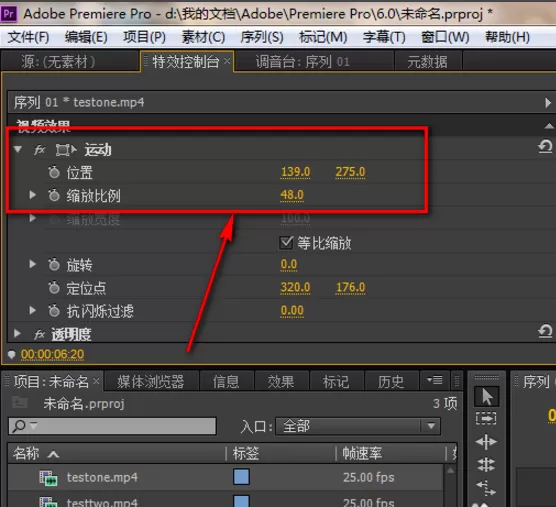Click the 位置 vertical value 275.0
This screenshot has height=507, width=556.
[350, 172]
